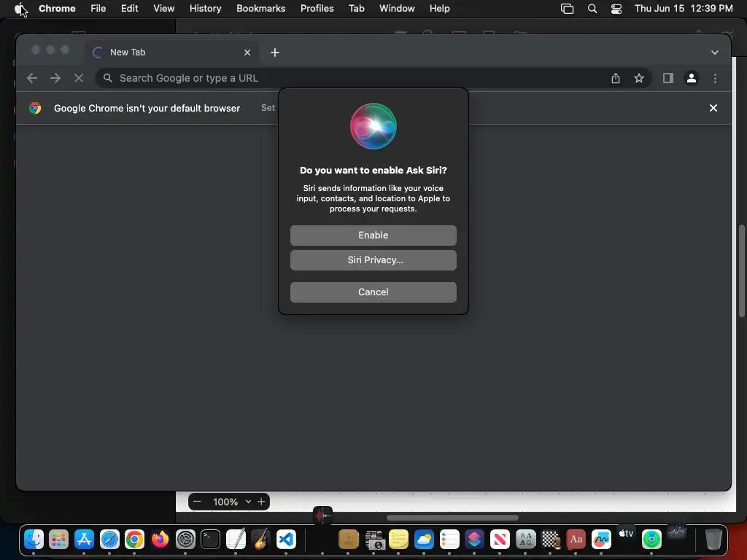Launch Apple TV from the Dock
Screen dimensions: 747x560
pyautogui.click(x=626, y=534)
